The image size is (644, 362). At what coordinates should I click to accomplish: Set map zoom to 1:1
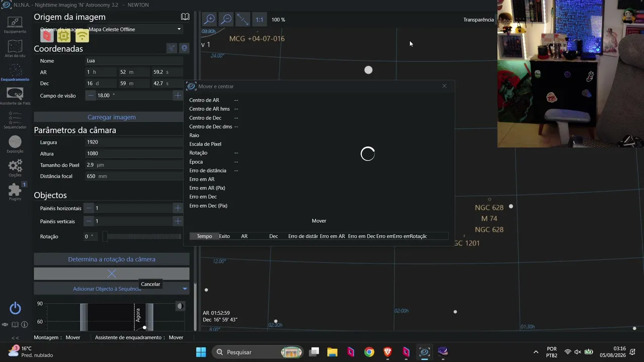pyautogui.click(x=259, y=20)
